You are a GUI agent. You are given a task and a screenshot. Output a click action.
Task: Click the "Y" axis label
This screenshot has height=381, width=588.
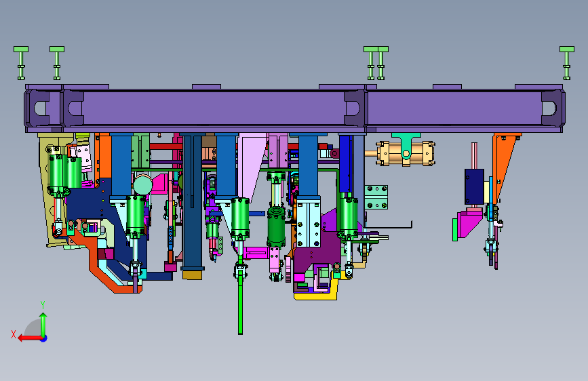43,305
